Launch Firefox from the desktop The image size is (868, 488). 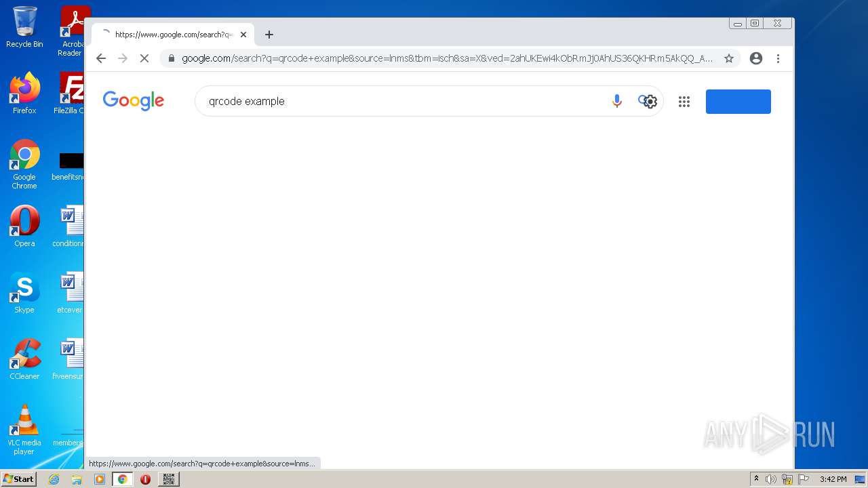pyautogui.click(x=24, y=94)
